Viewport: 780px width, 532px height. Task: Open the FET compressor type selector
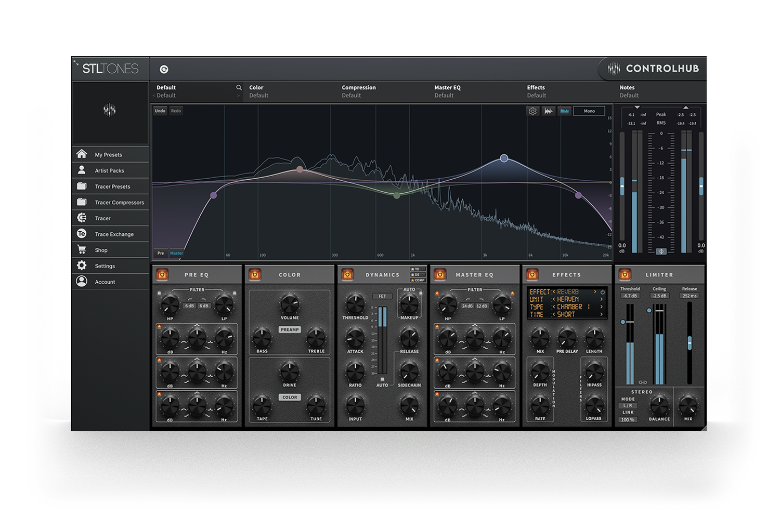coord(382,296)
